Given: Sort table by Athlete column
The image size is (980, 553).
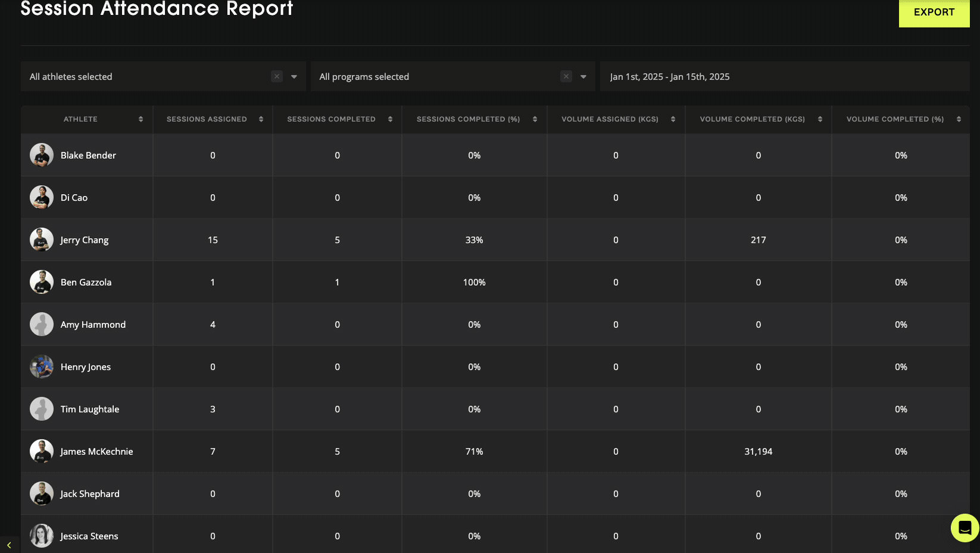Looking at the screenshot, I should (141, 119).
